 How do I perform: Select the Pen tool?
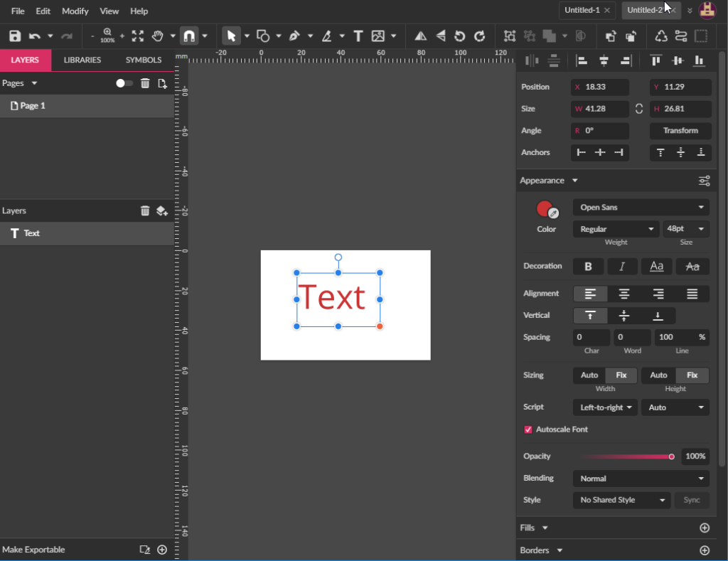point(294,36)
